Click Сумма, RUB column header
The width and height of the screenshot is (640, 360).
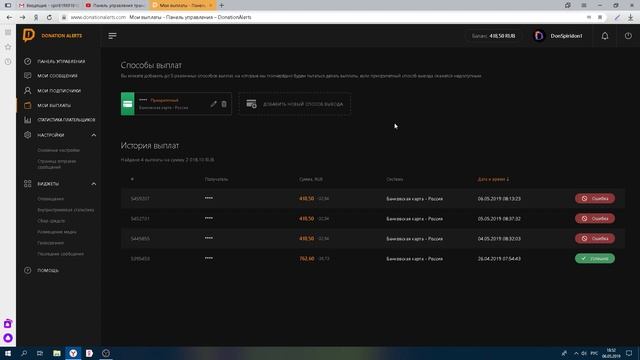coord(311,179)
